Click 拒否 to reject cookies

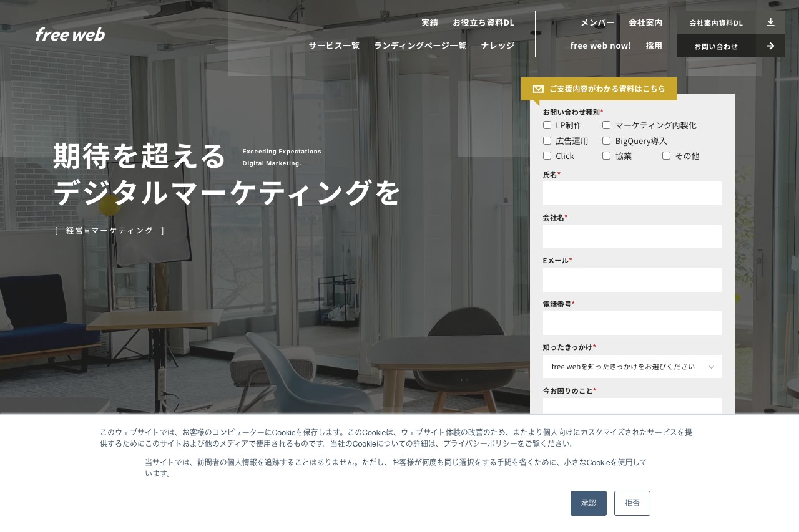(x=632, y=503)
